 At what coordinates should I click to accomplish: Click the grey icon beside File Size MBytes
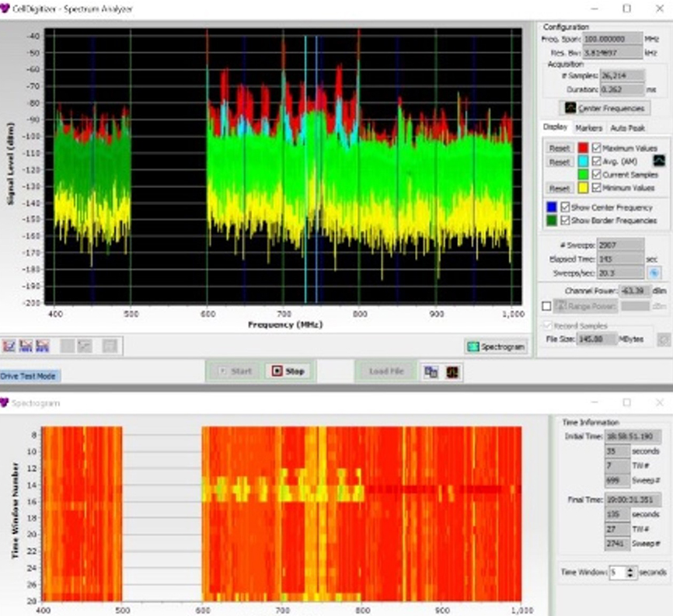click(x=663, y=339)
